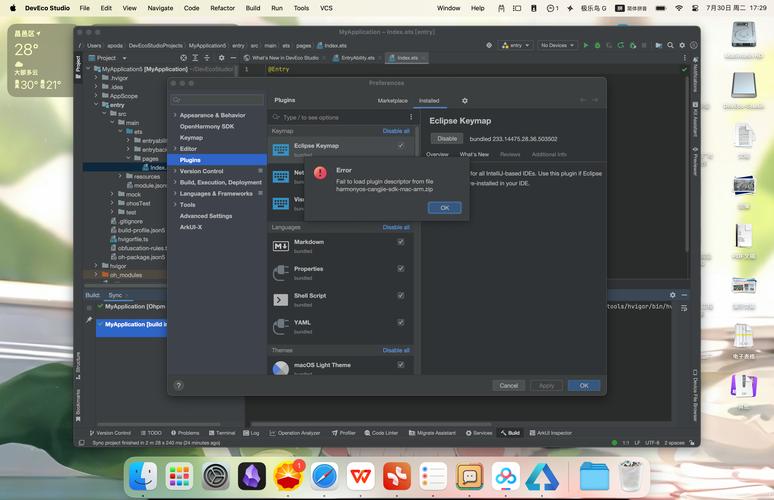Click Disable all link for Languages

pos(396,227)
